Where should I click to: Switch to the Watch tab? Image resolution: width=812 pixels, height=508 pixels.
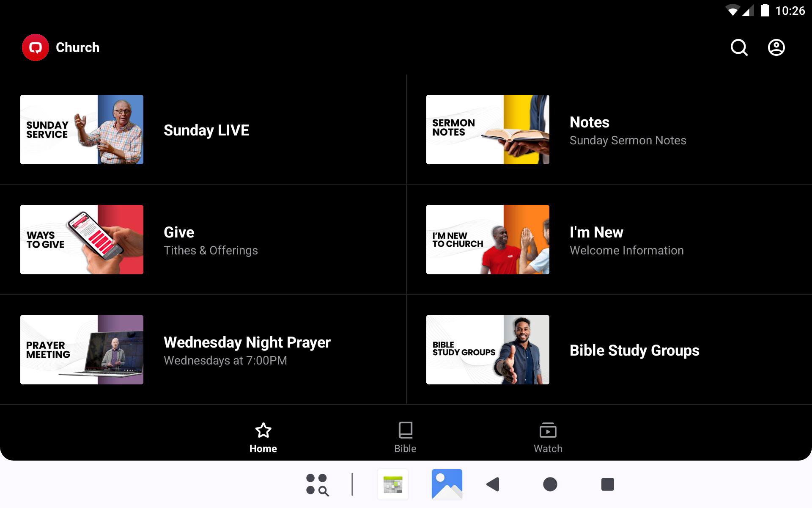point(548,437)
